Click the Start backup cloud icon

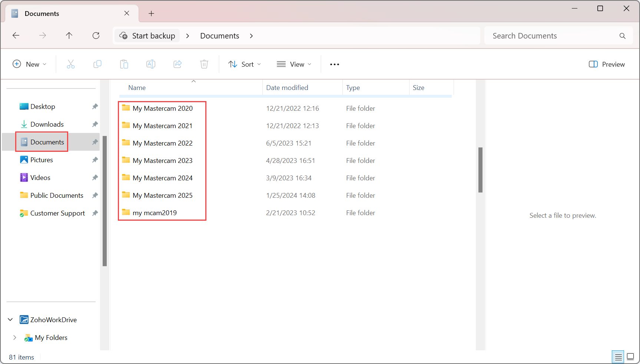(x=123, y=36)
